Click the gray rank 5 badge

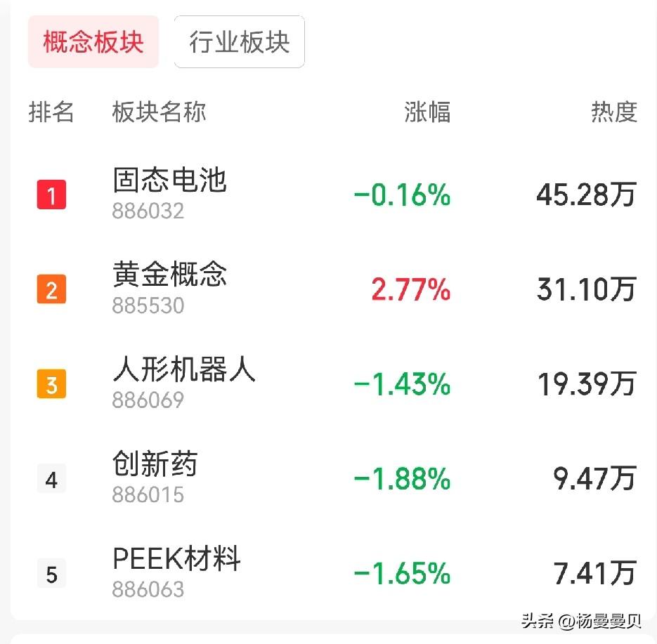[51, 574]
